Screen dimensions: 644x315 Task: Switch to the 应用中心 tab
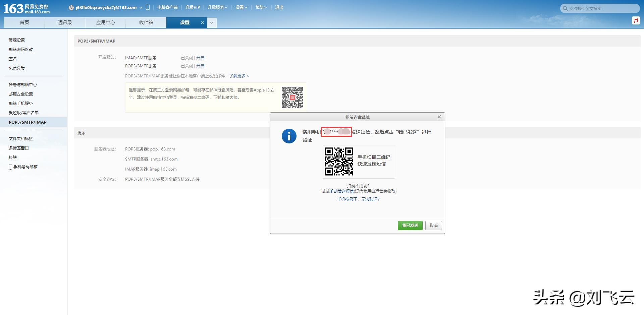point(106,22)
